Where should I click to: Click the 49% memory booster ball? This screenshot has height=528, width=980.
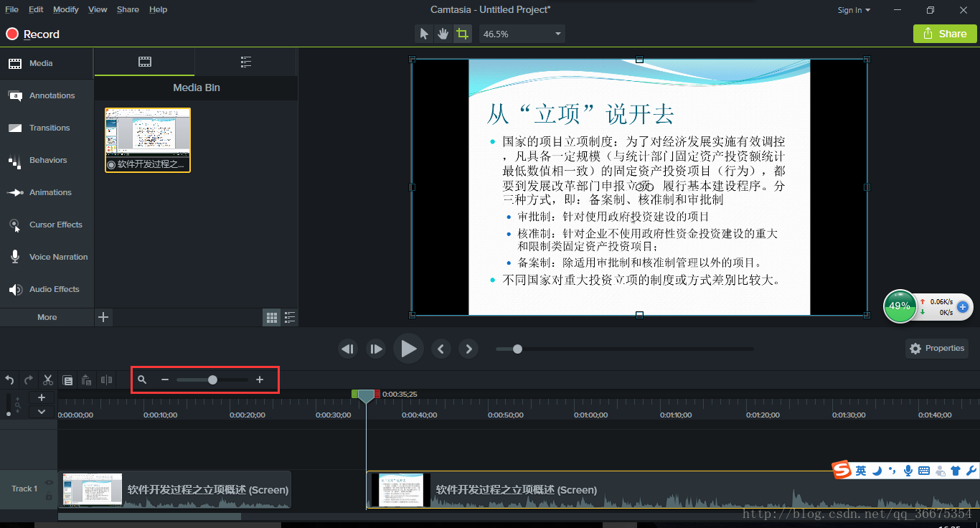(900, 306)
